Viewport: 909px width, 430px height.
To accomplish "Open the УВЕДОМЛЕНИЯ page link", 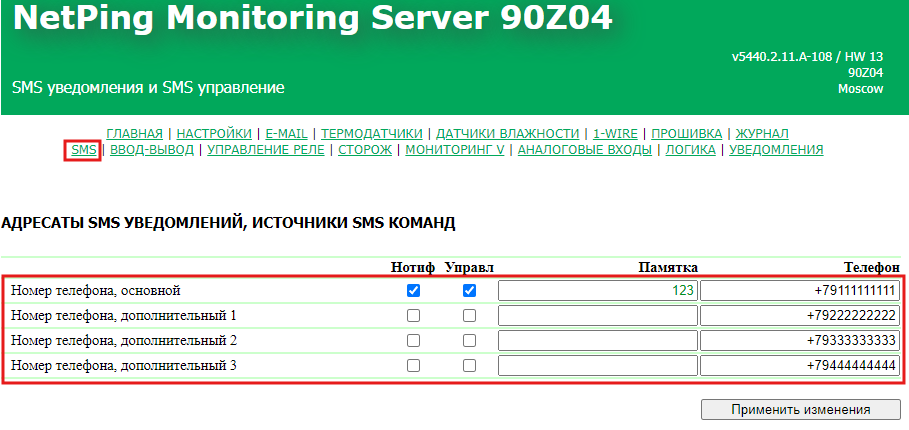I will 776,150.
